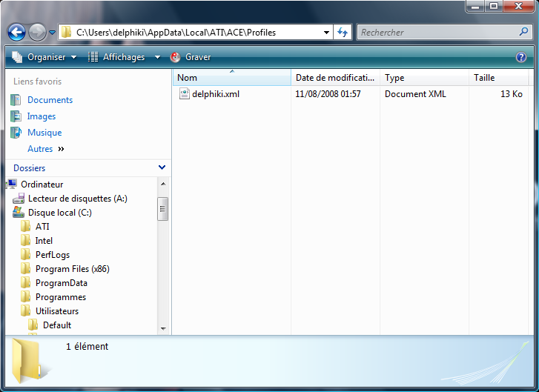Click the Back navigation arrow
This screenshot has height=392, width=539.
coord(17,33)
